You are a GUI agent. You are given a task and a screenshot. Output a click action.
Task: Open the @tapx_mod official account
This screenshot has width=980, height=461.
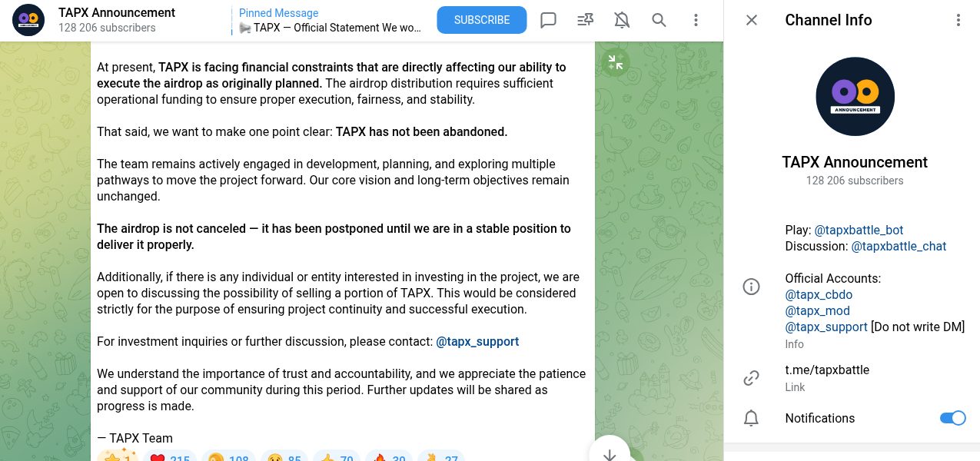pyautogui.click(x=817, y=310)
